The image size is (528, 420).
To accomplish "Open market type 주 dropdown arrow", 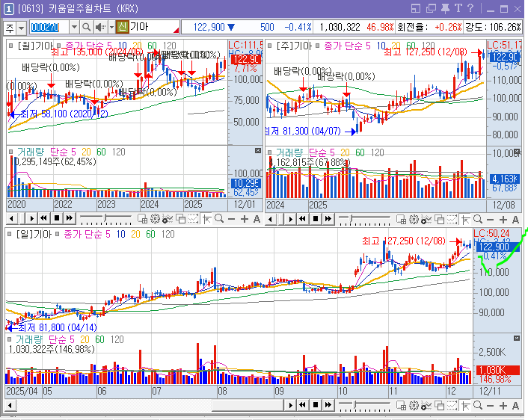I will pos(21,28).
